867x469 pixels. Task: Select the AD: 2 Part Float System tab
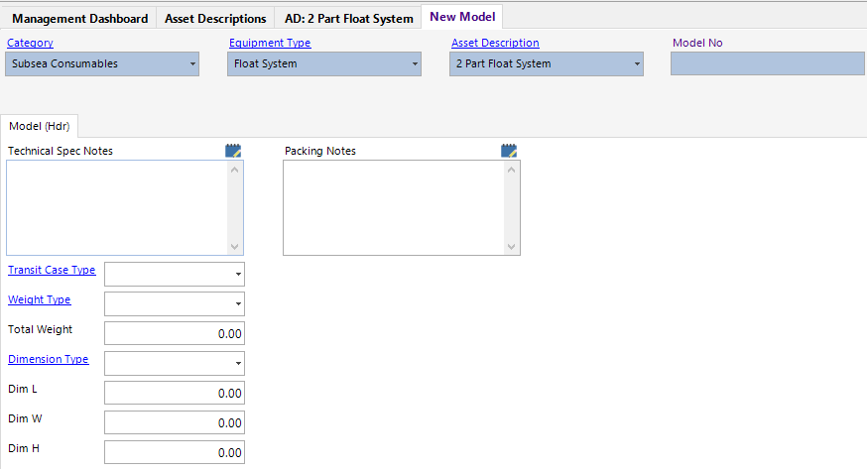click(x=349, y=18)
